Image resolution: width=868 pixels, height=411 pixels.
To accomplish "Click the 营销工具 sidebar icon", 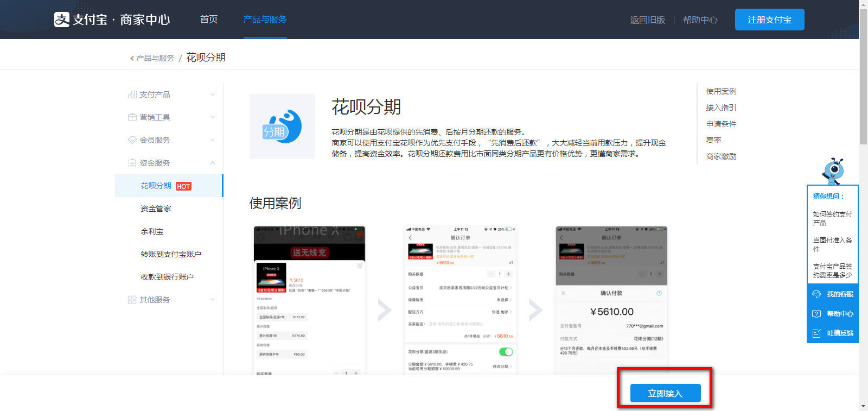I will (132, 117).
